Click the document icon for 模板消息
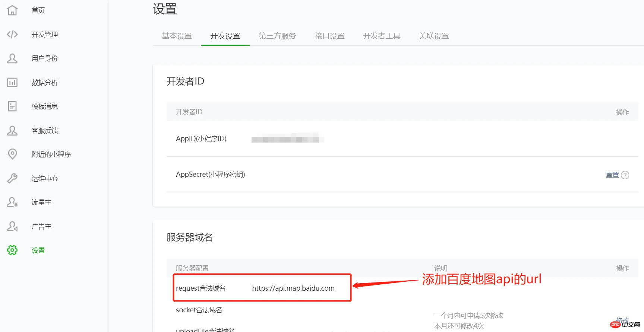 [x=12, y=106]
